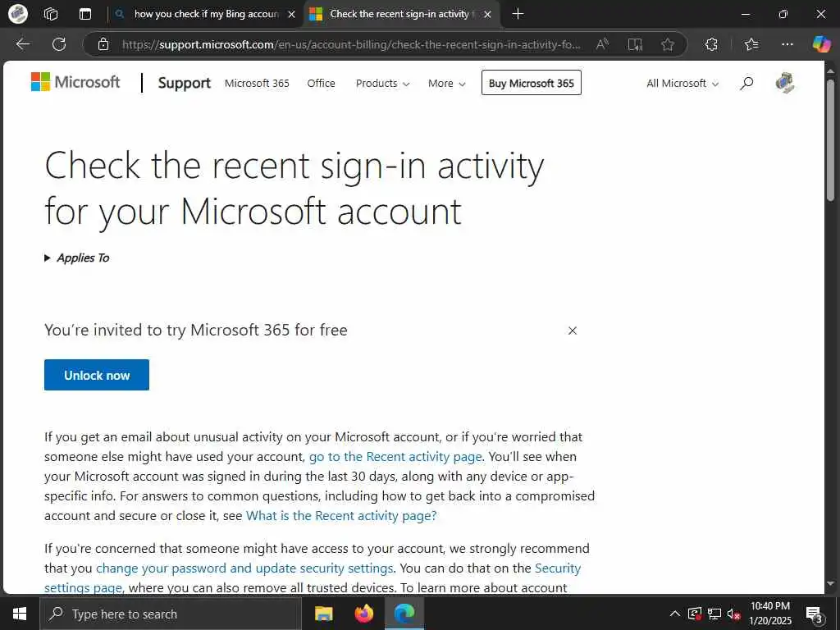Click the Unlock now button

(x=97, y=375)
